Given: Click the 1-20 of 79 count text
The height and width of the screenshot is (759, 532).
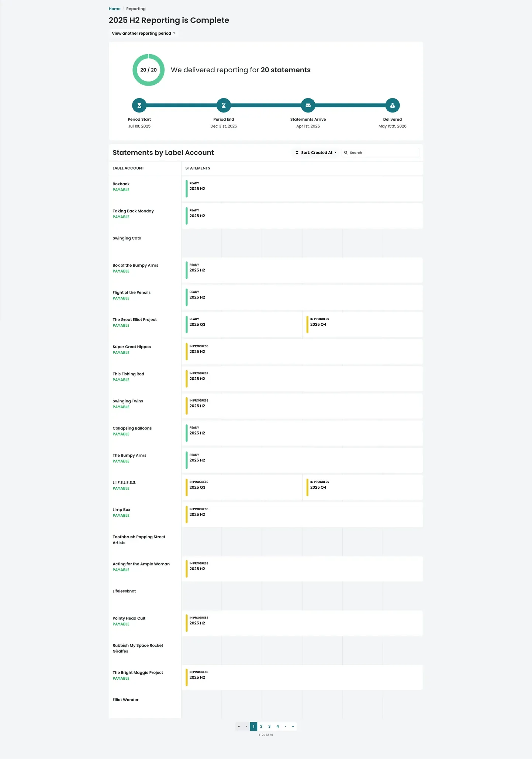Looking at the screenshot, I should coord(266,735).
